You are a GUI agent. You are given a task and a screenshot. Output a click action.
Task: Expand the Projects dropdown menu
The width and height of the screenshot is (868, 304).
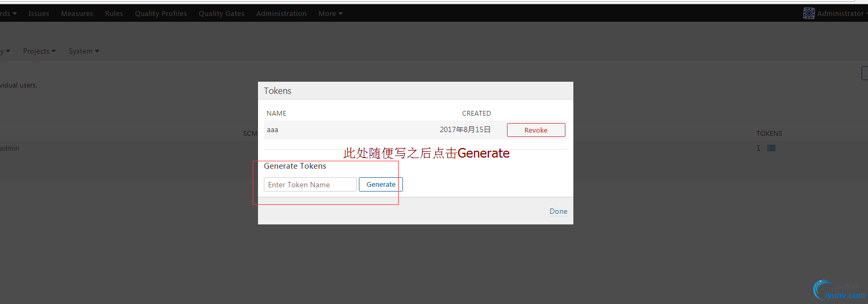[x=39, y=51]
